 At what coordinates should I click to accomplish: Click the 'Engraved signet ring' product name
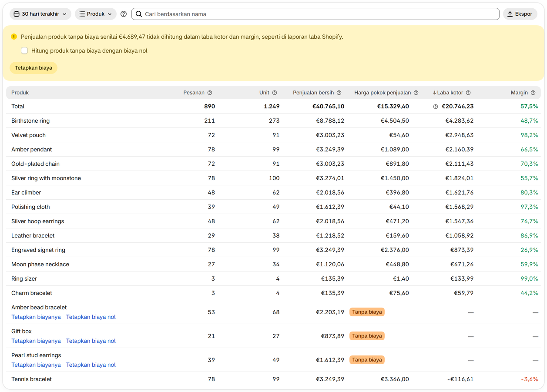(x=38, y=250)
